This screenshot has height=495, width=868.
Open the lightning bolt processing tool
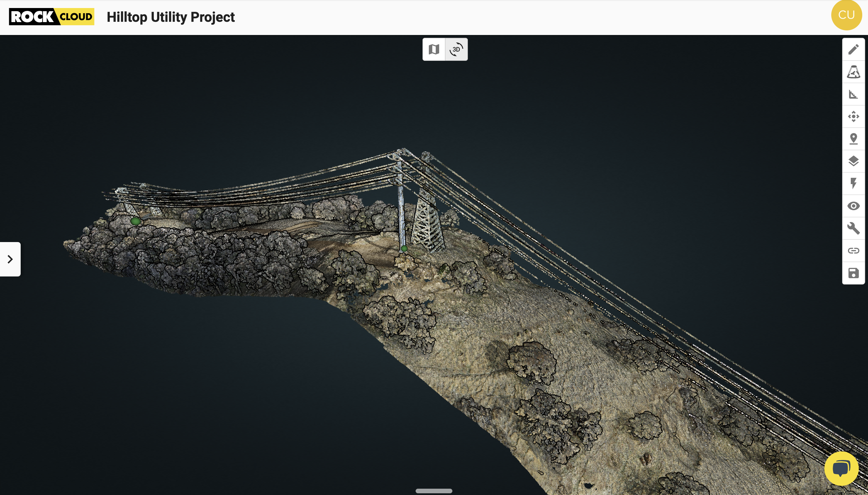click(x=853, y=184)
